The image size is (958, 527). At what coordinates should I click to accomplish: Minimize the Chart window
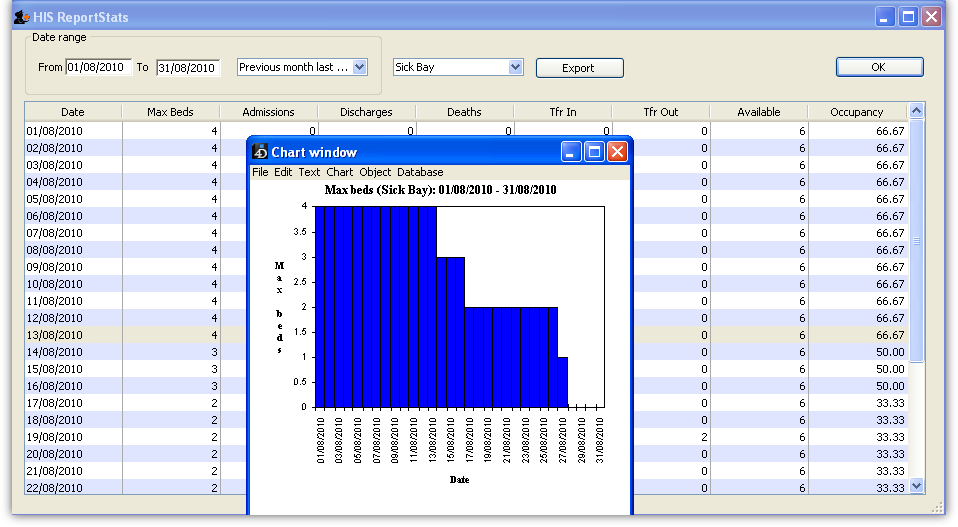[x=571, y=152]
